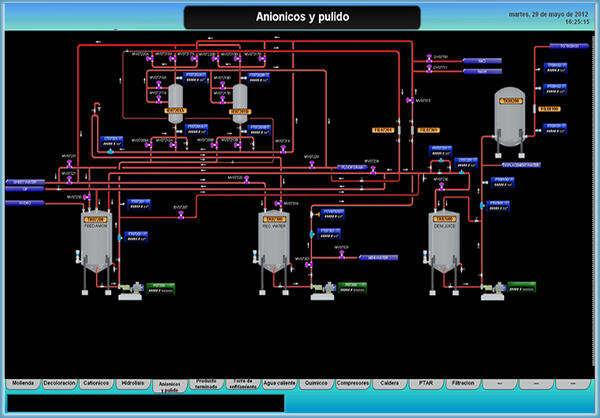Viewport: 600px width, 418px height.
Task: Open the magenta valve on the MEM WATER line
Action: tap(342, 255)
